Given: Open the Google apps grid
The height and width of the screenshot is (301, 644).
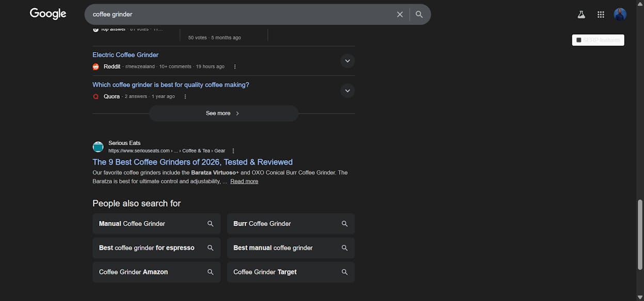Looking at the screenshot, I should pyautogui.click(x=601, y=14).
